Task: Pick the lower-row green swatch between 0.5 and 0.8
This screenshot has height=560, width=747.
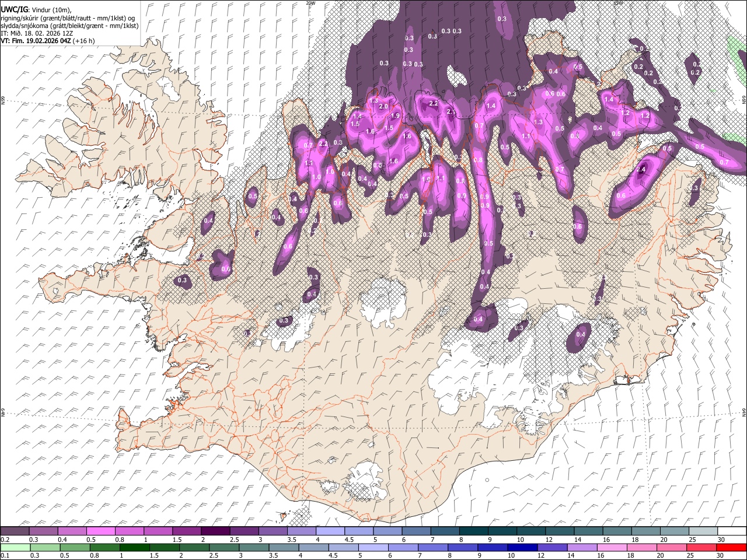Action: [75, 547]
